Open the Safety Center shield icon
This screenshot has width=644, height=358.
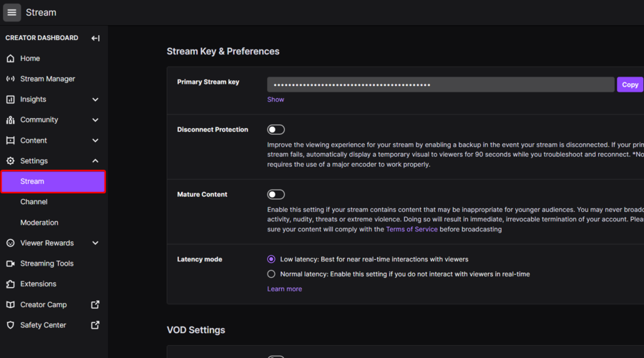(10, 325)
